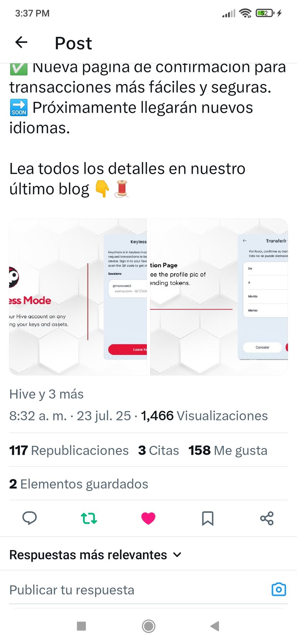Image resolution: width=297 pixels, height=644 pixels.
Task: Tap chevron next to Respuestas más relevantes
Action: pos(177,555)
